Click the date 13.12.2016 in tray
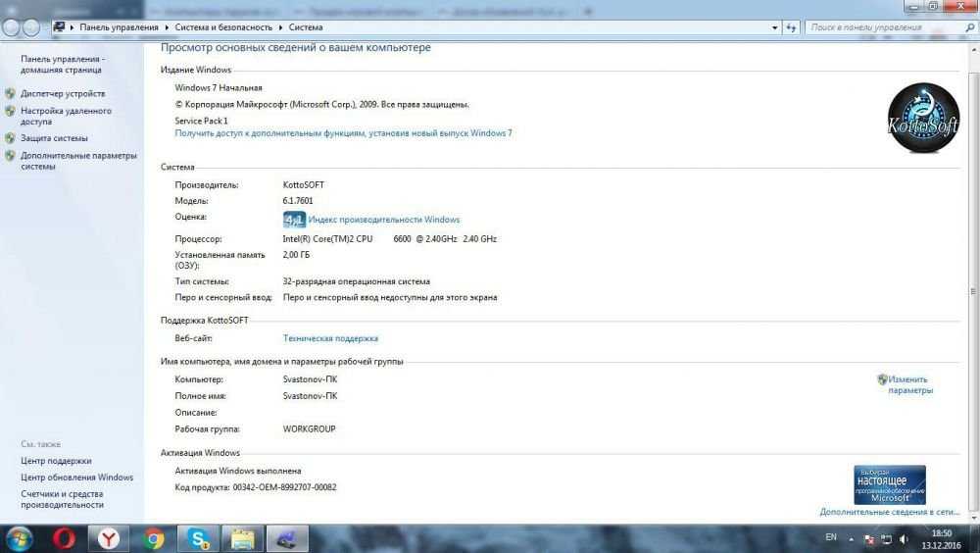This screenshot has width=980, height=553. 941,546
